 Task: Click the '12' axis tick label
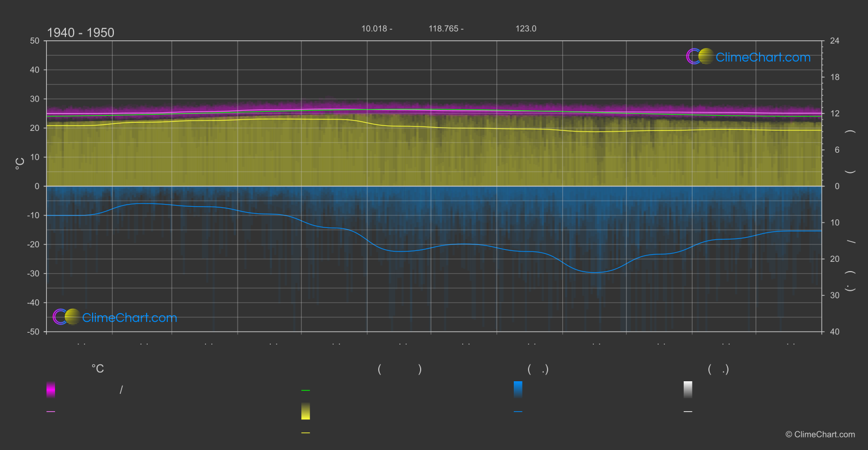(x=835, y=113)
